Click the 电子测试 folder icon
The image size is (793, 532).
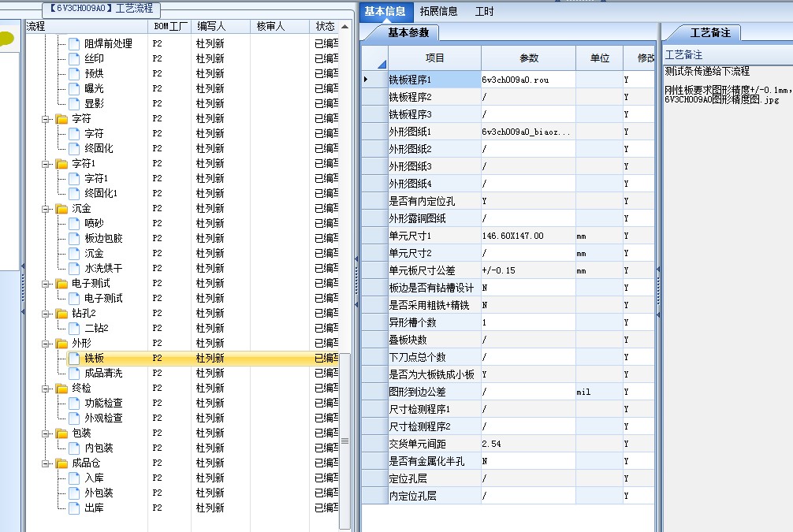[x=61, y=284]
